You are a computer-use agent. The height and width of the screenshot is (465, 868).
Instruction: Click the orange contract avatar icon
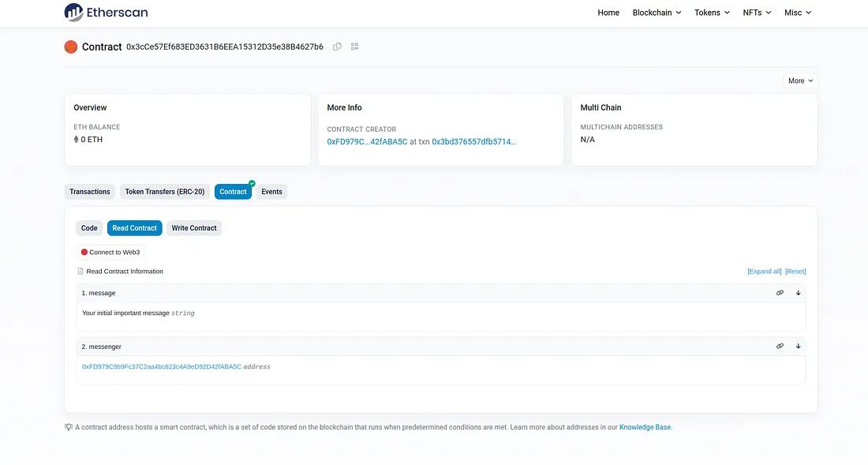click(71, 47)
